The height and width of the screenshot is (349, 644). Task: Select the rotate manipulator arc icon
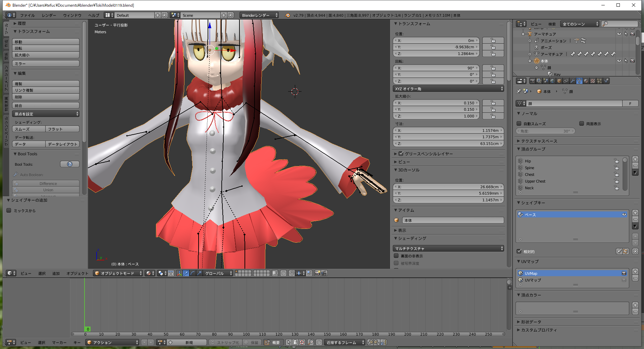pyautogui.click(x=193, y=273)
